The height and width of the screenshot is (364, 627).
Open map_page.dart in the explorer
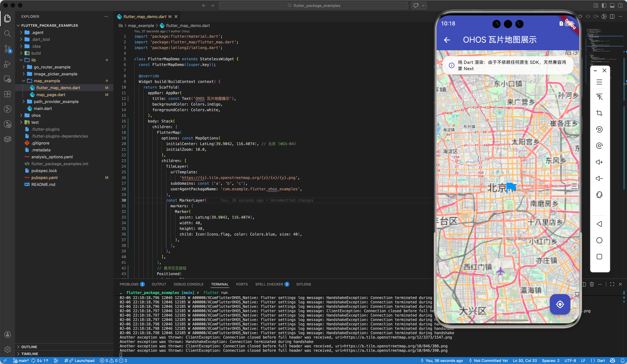[51, 95]
